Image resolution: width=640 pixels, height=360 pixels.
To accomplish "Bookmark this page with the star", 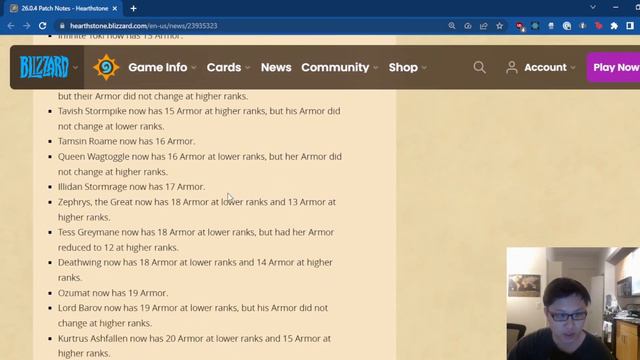I will point(500,26).
